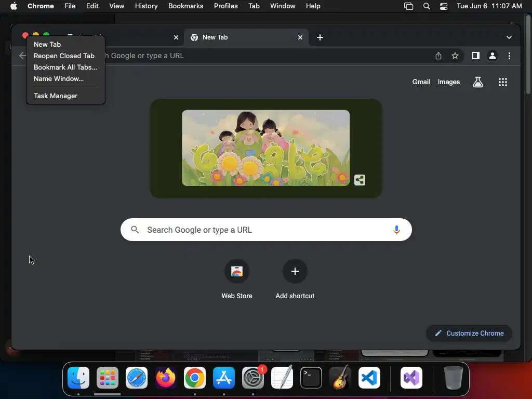The height and width of the screenshot is (399, 532).
Task: Open Visual Studio Code from Dock
Action: point(369,378)
